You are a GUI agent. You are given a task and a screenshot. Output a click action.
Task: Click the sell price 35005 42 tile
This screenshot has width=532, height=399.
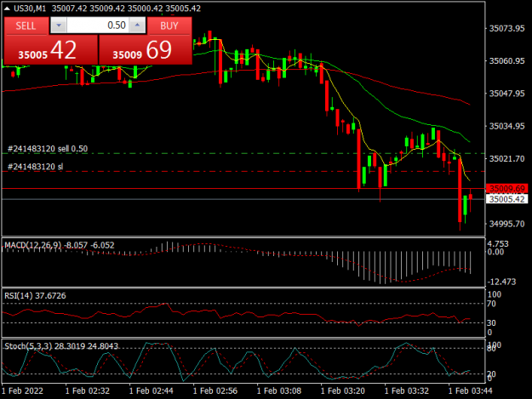(x=51, y=49)
